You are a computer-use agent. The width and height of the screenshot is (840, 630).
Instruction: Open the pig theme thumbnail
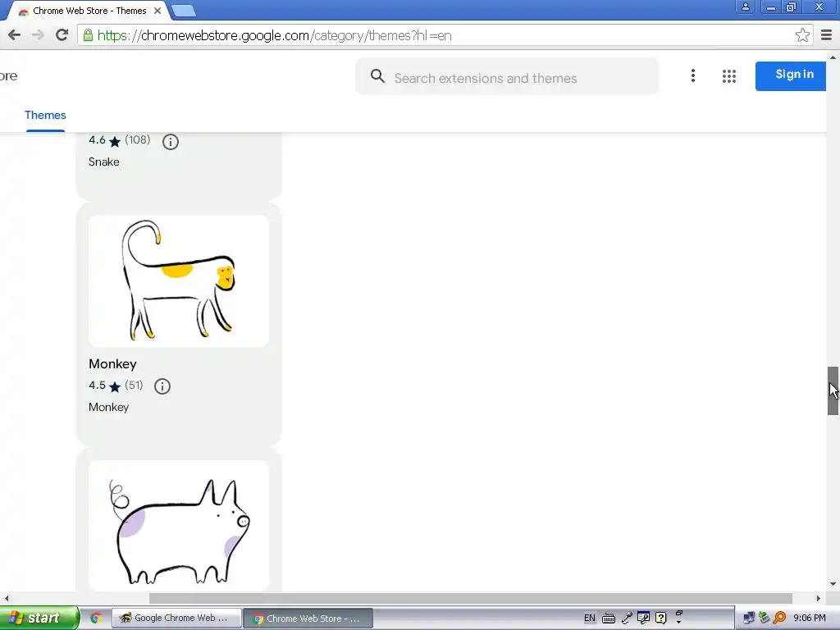tap(179, 526)
